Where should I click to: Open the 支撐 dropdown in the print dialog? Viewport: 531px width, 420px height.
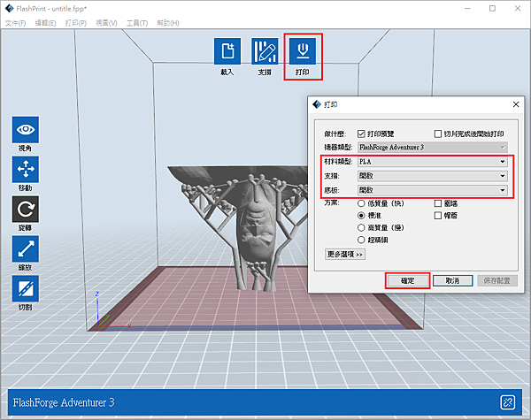coord(433,176)
